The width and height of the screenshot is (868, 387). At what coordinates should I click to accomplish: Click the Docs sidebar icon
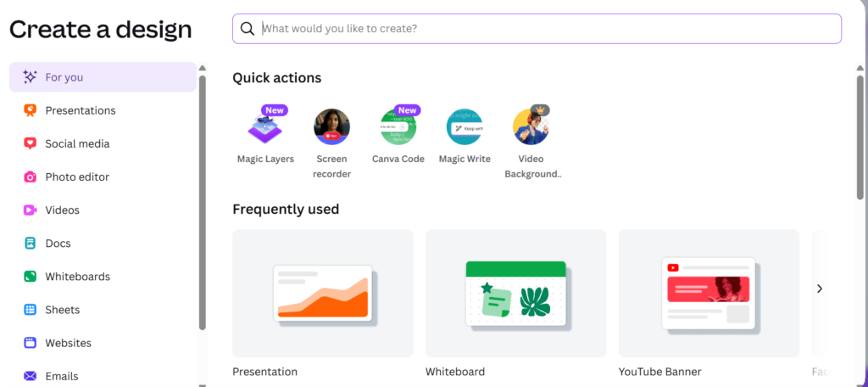(x=30, y=244)
